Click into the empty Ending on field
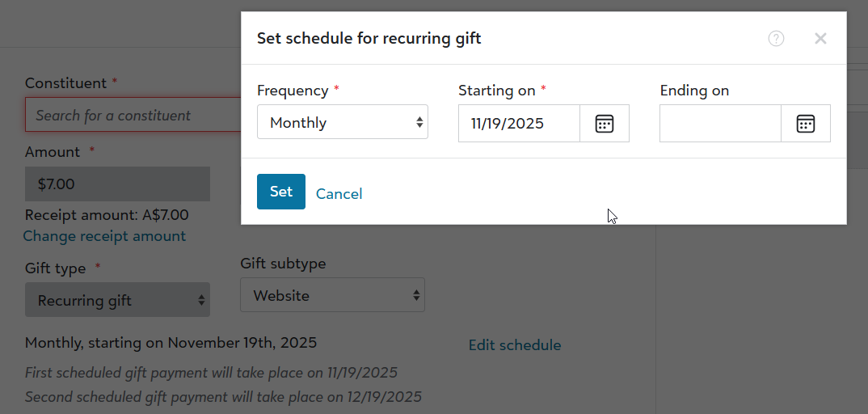The height and width of the screenshot is (414, 868). (x=720, y=124)
